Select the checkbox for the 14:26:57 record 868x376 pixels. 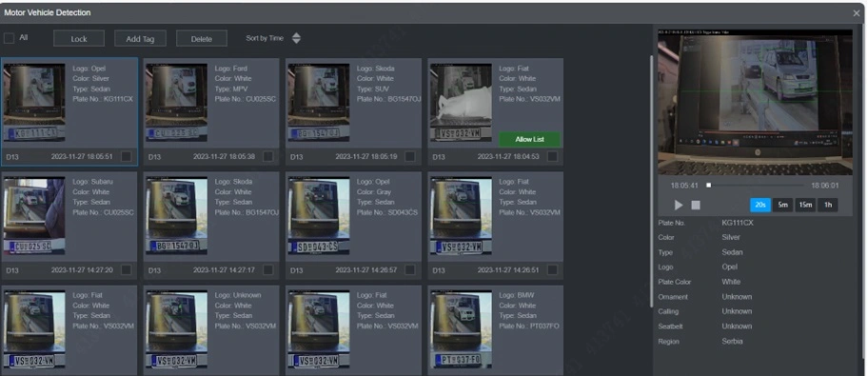(x=410, y=269)
